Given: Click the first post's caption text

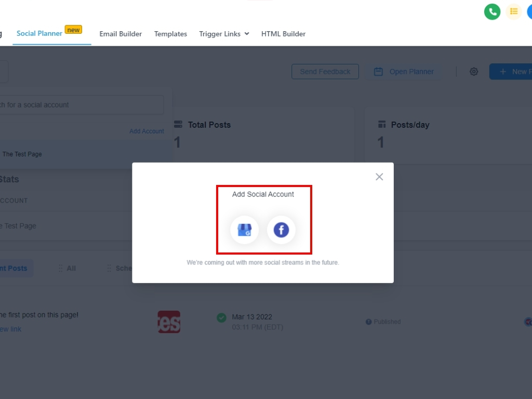Looking at the screenshot, I should (39, 315).
